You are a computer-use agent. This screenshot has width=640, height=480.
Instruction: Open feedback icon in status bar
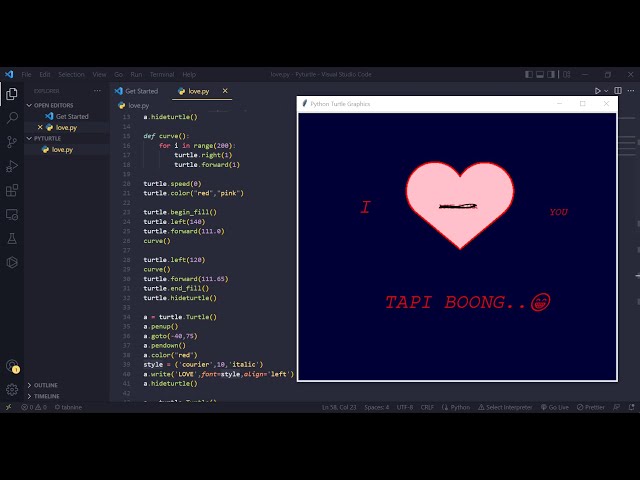(616, 407)
